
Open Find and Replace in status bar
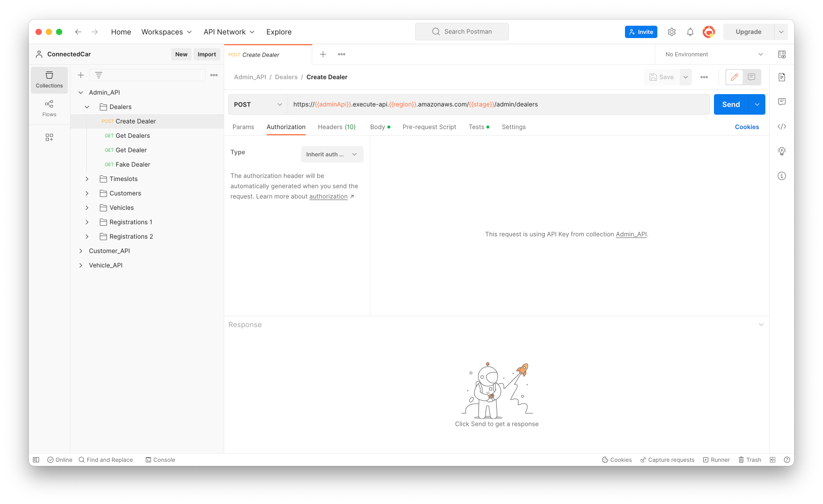[x=105, y=460]
